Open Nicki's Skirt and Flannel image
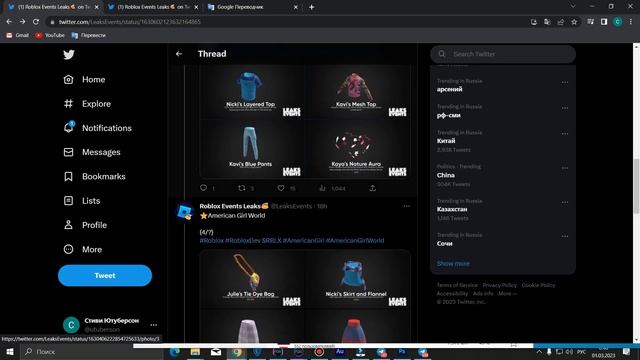 [358, 279]
